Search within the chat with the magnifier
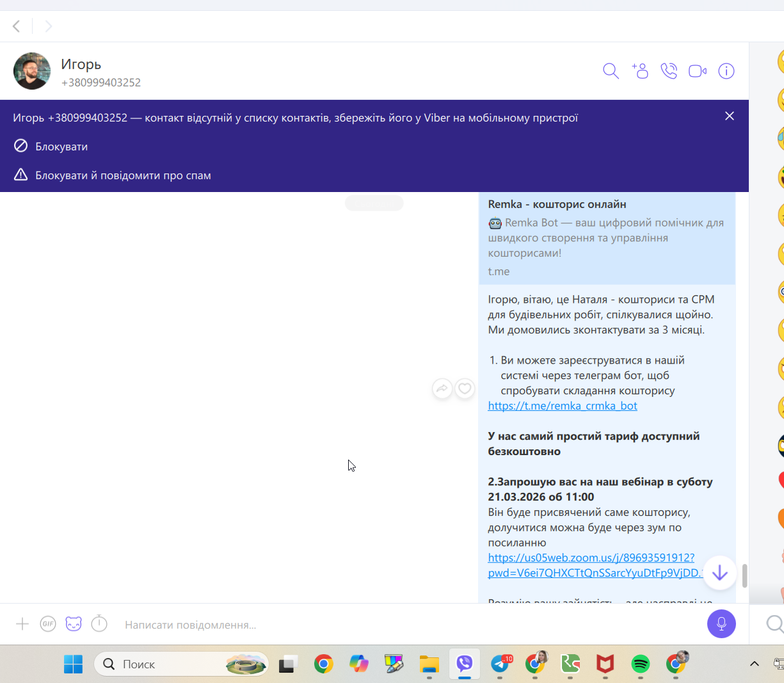This screenshot has height=683, width=784. (611, 71)
